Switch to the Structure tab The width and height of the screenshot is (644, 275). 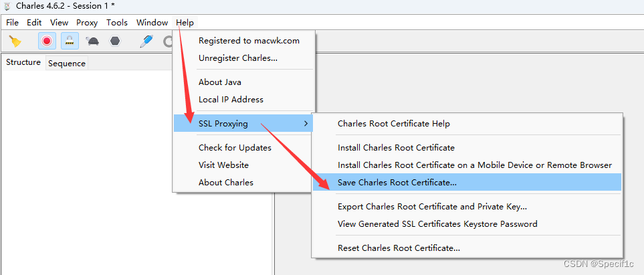point(23,62)
